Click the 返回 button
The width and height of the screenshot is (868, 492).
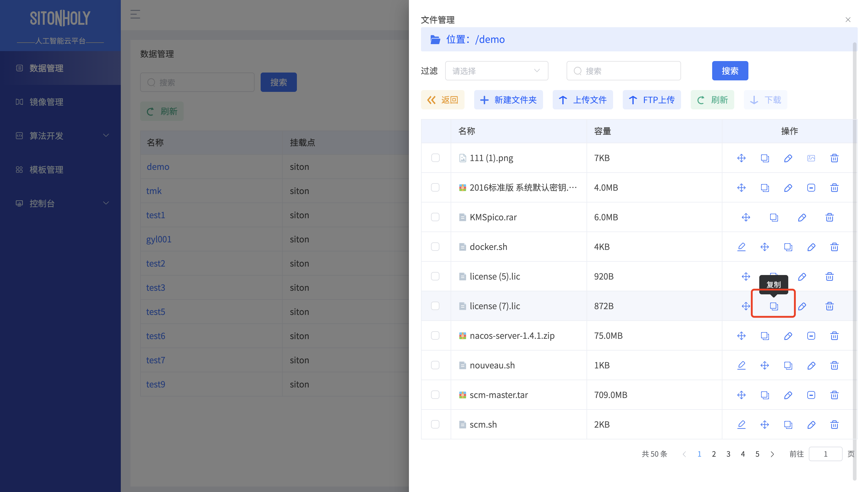pyautogui.click(x=443, y=100)
